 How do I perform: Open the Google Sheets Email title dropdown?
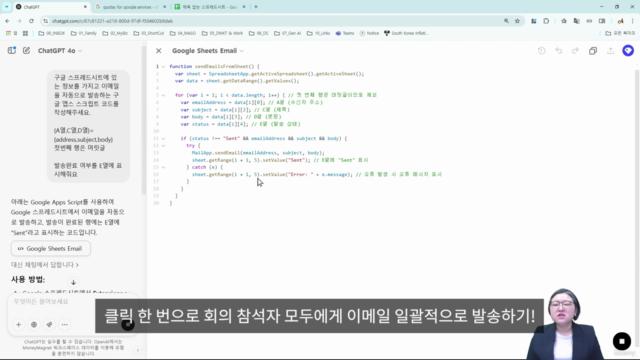tap(208, 51)
